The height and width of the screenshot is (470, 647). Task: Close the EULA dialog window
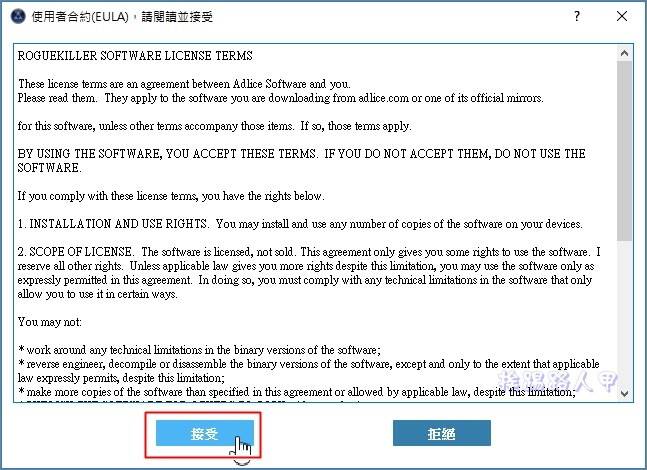pyautogui.click(x=622, y=17)
